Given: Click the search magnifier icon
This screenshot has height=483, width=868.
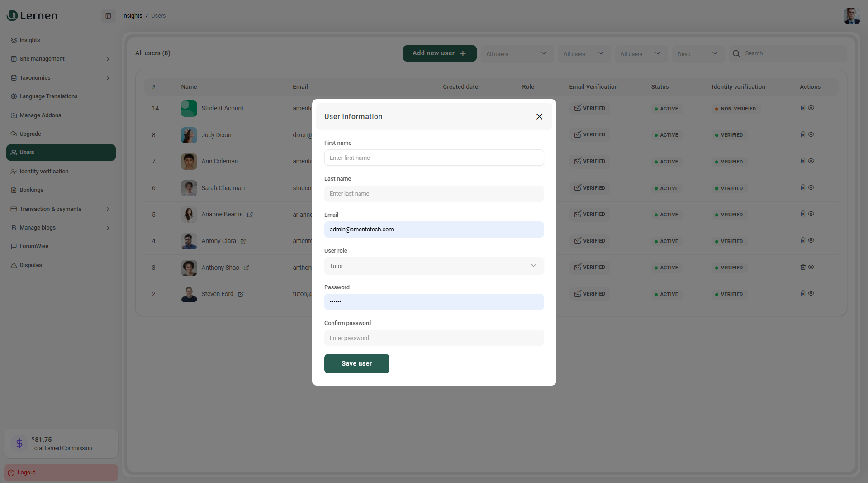Looking at the screenshot, I should coord(736,53).
